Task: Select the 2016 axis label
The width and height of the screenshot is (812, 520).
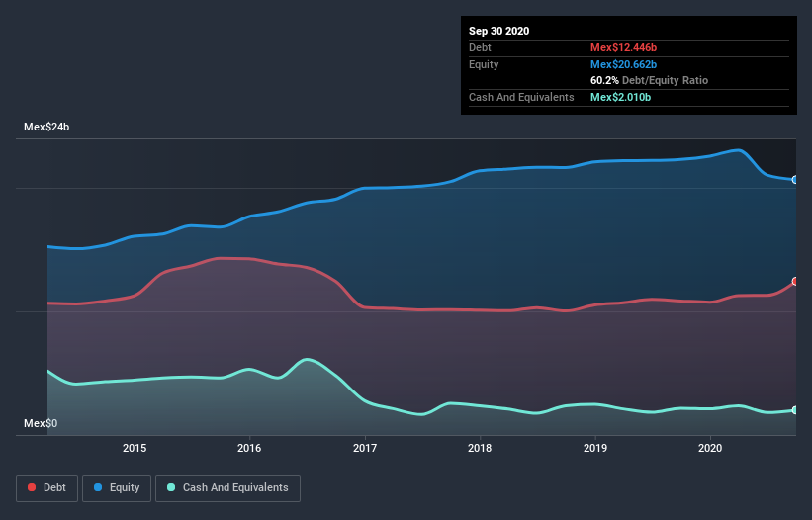Action: (249, 448)
